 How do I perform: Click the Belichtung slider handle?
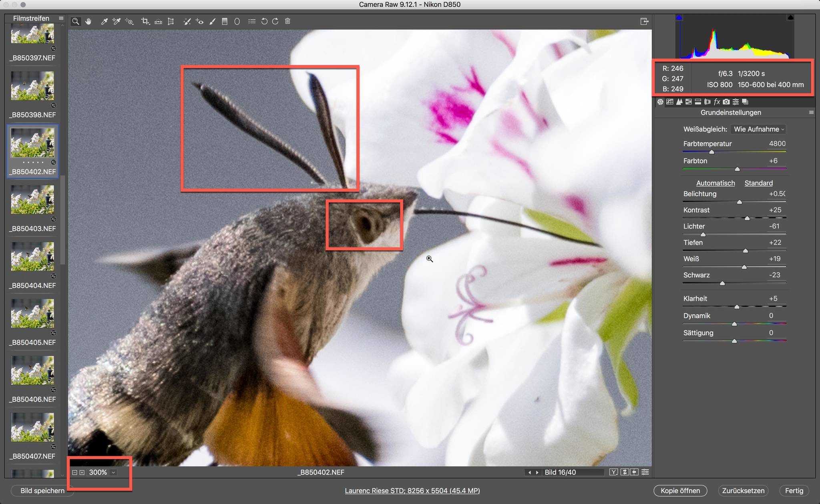740,202
